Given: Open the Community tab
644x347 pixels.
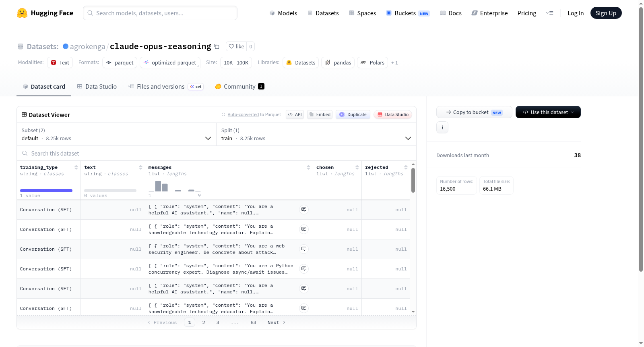Looking at the screenshot, I should (239, 86).
